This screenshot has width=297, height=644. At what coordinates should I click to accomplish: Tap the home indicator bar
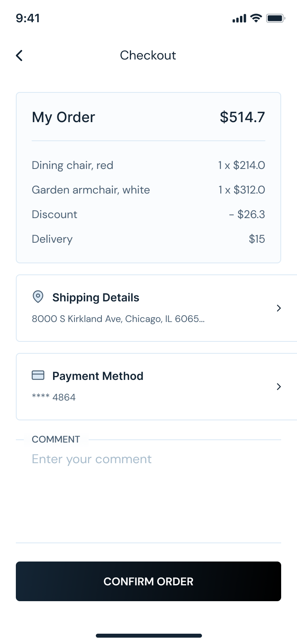pyautogui.click(x=148, y=636)
